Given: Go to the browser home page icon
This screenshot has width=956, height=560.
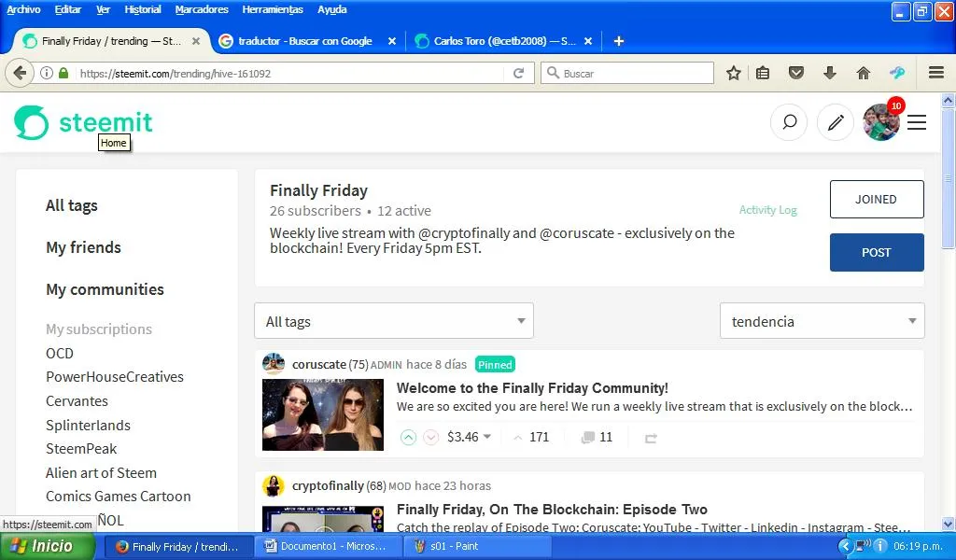Looking at the screenshot, I should (x=863, y=73).
